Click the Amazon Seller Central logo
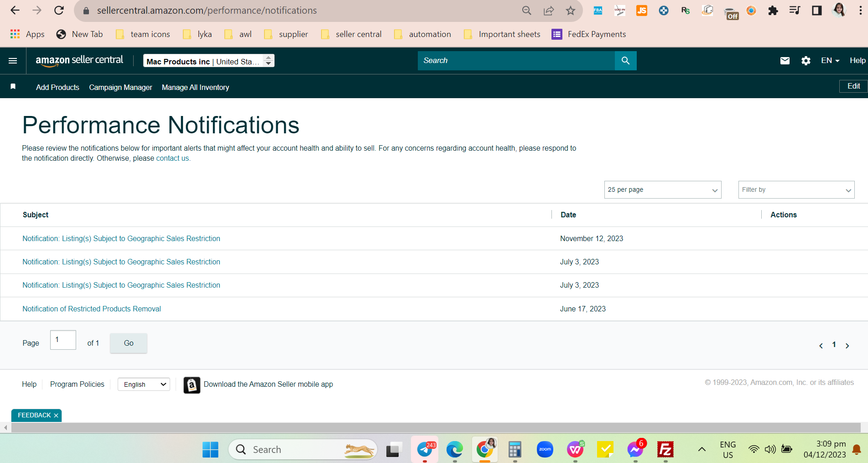 79,61
